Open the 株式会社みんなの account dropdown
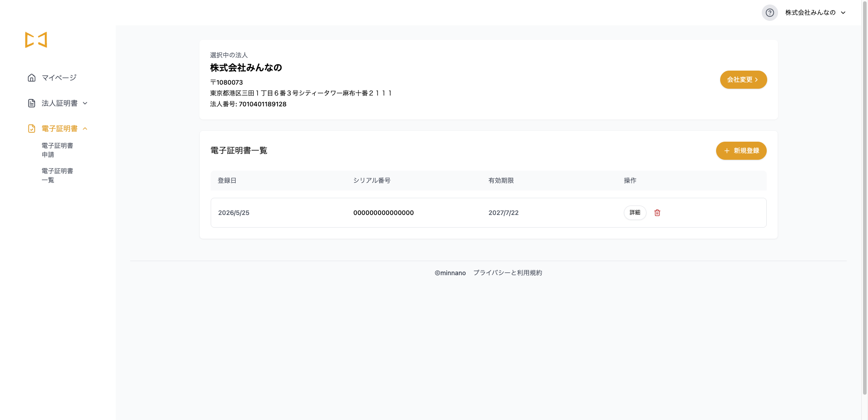This screenshot has height=420, width=868. click(x=815, y=13)
